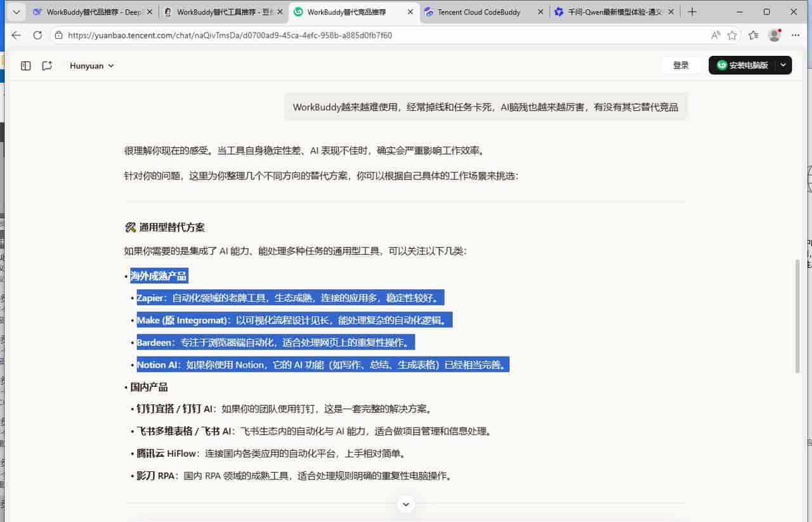Click the Bardeen bullet line

tap(276, 343)
